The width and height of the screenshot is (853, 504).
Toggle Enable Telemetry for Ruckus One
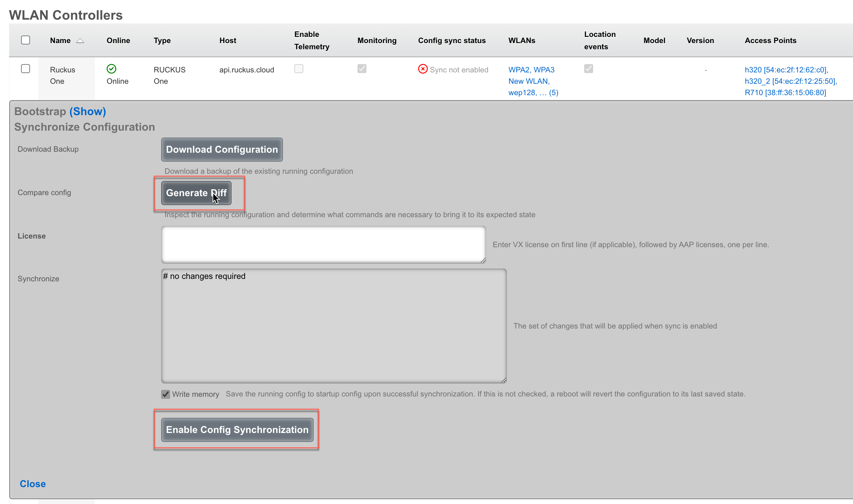click(299, 69)
